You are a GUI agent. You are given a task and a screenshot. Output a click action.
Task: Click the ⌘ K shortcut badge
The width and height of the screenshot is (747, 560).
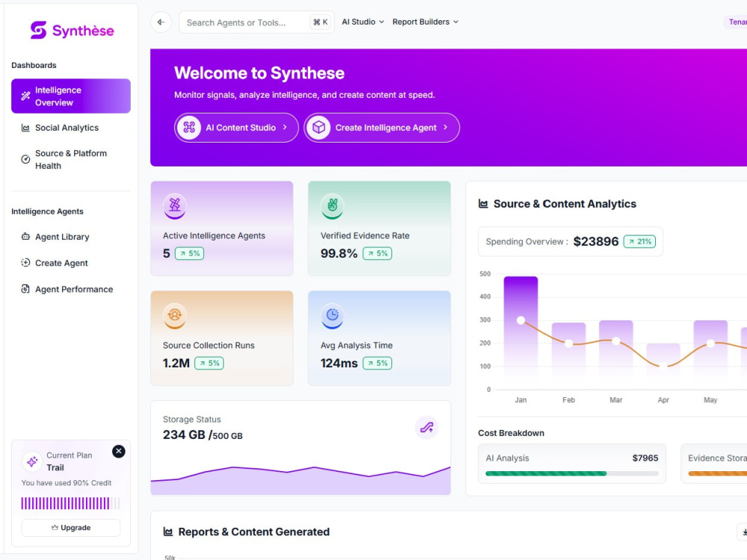(x=320, y=22)
